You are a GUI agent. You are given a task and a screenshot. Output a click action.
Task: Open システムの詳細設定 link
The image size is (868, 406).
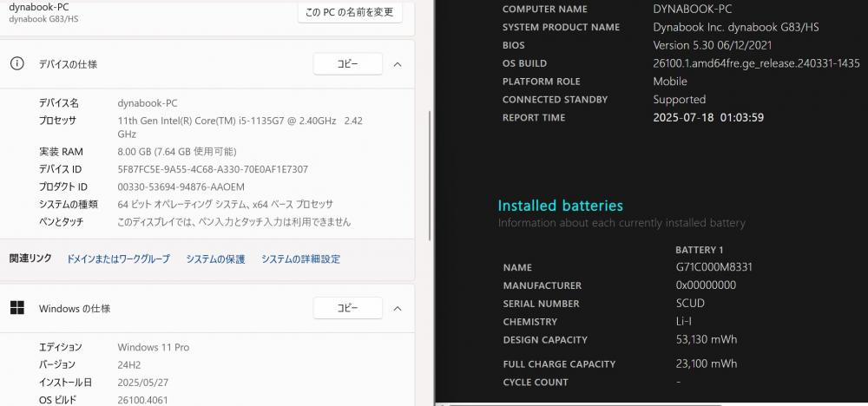coord(300,259)
